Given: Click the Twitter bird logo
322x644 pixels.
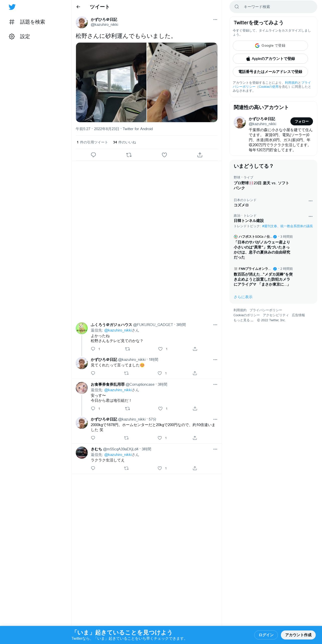Looking at the screenshot, I should click(x=12, y=7).
